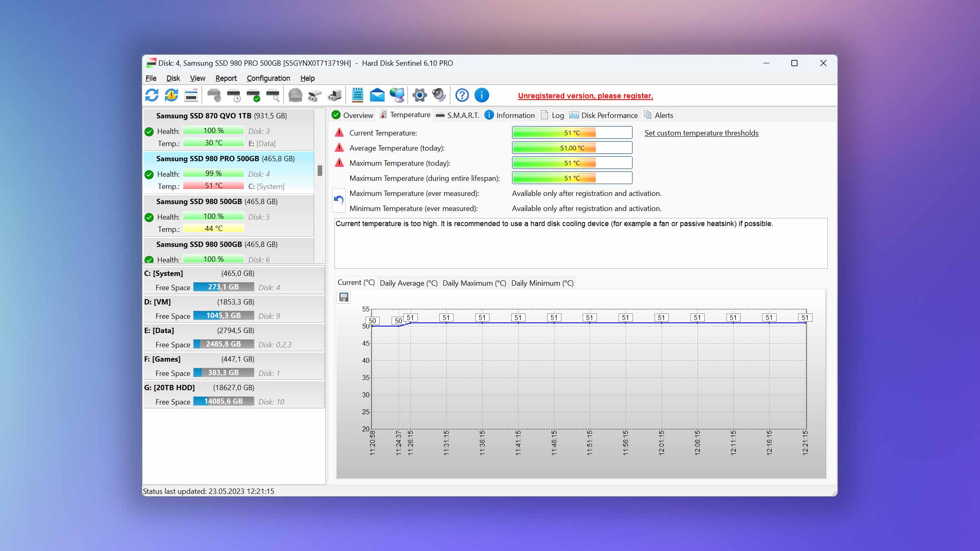This screenshot has height=551, width=980.
Task: Select the Daily Minimum (°C) graph tab
Action: click(x=542, y=283)
